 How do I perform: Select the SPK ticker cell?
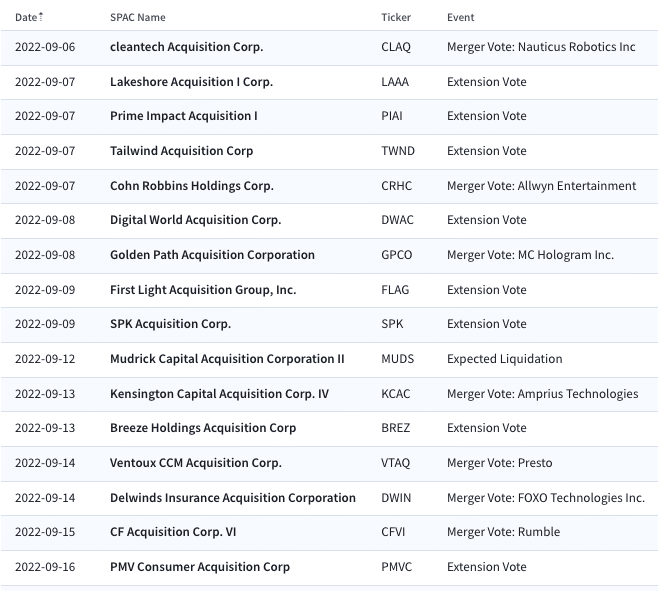[x=392, y=324]
